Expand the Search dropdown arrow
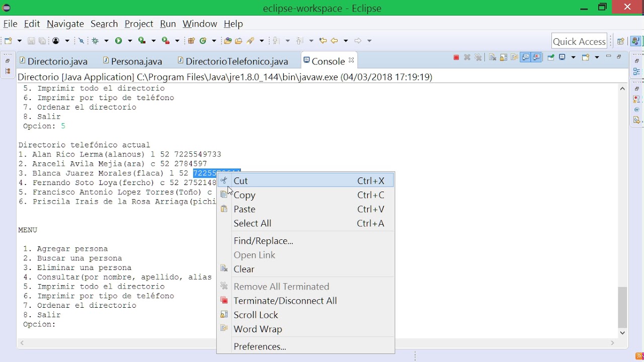 click(262, 41)
